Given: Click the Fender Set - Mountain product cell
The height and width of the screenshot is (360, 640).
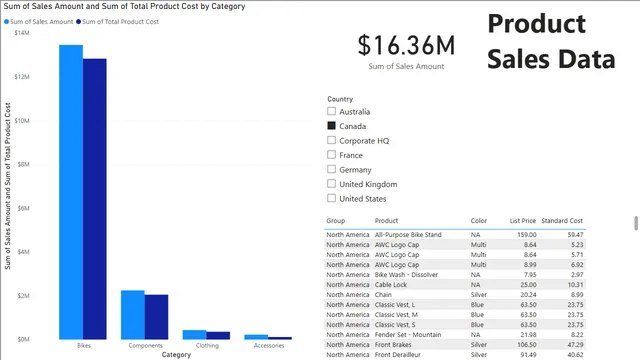Looking at the screenshot, I should [408, 335].
